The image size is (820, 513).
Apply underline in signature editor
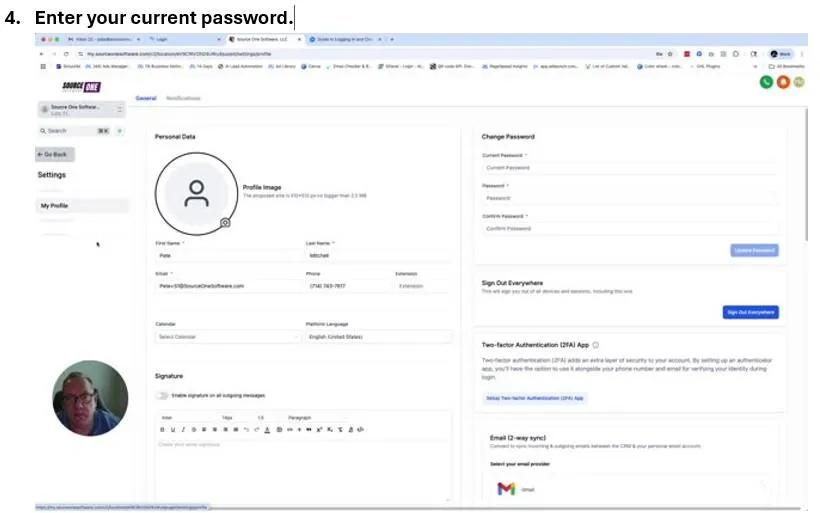pyautogui.click(x=173, y=429)
